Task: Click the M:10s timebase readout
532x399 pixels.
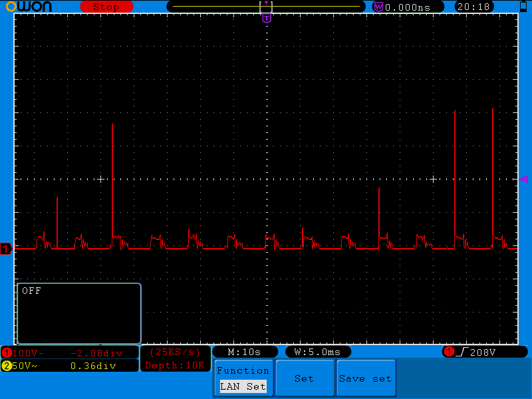Action: [245, 352]
